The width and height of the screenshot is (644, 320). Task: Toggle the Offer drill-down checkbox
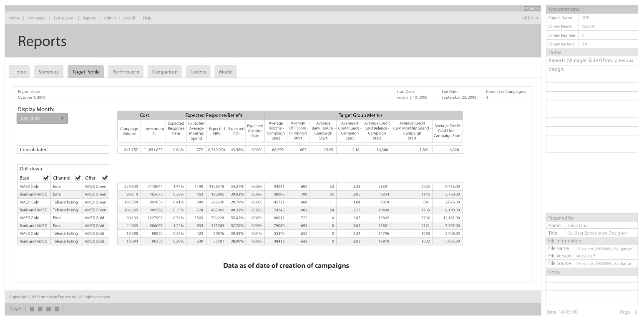pos(105,178)
